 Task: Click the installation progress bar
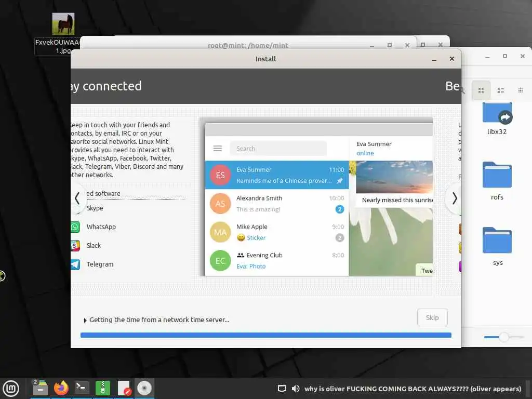tap(265, 335)
